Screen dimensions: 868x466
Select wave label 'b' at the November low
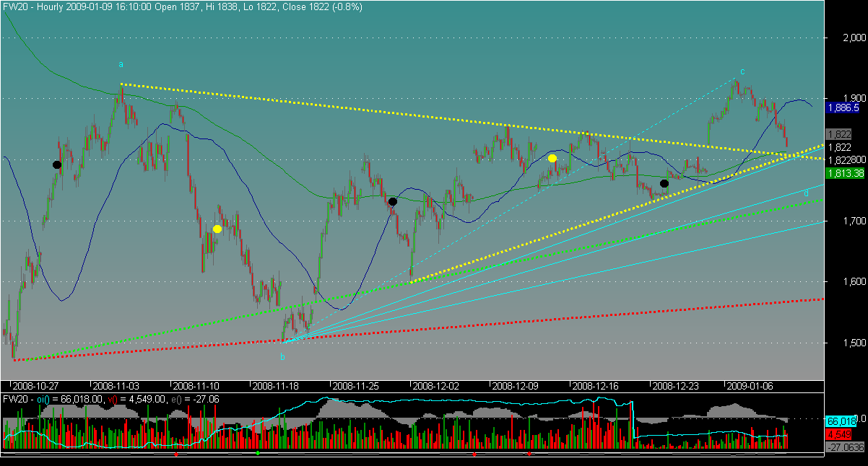282,356
